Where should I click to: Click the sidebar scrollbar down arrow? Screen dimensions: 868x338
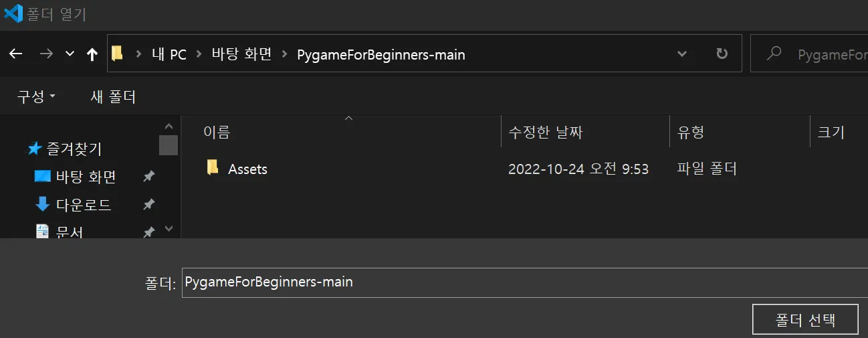coord(169,228)
